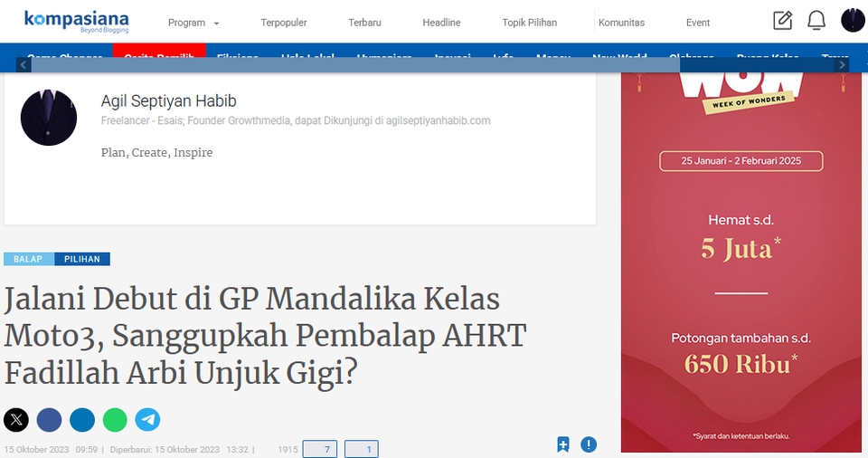868x458 pixels.
Task: Open author name Agil Septiyan Habib
Action: (168, 100)
